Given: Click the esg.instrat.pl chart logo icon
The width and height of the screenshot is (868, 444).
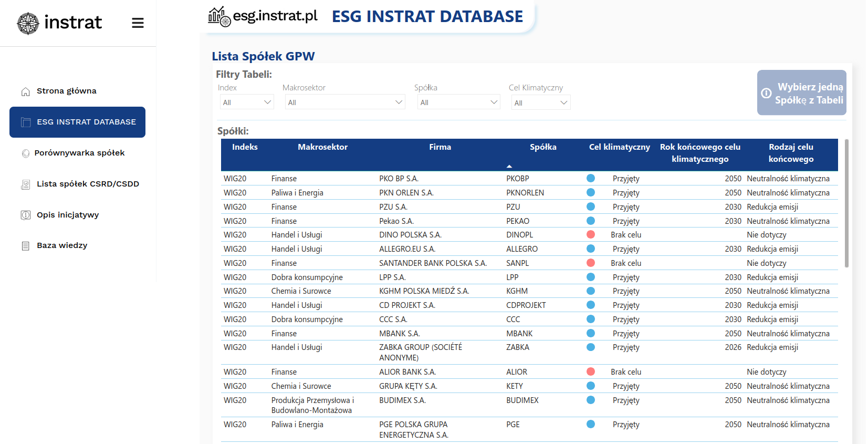Looking at the screenshot, I should (219, 17).
